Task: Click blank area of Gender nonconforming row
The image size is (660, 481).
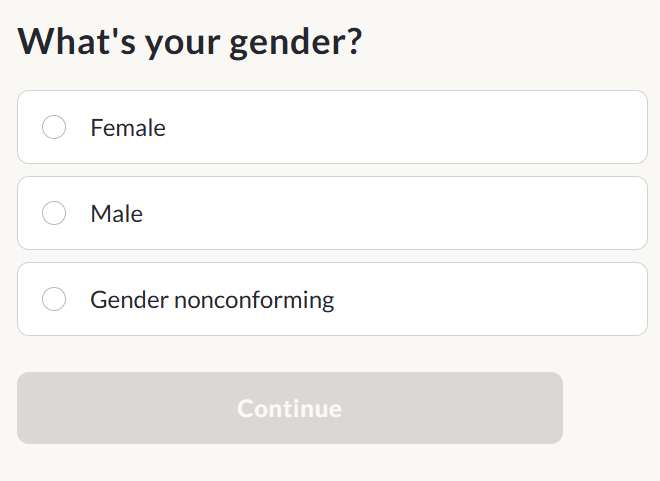Action: pos(490,299)
